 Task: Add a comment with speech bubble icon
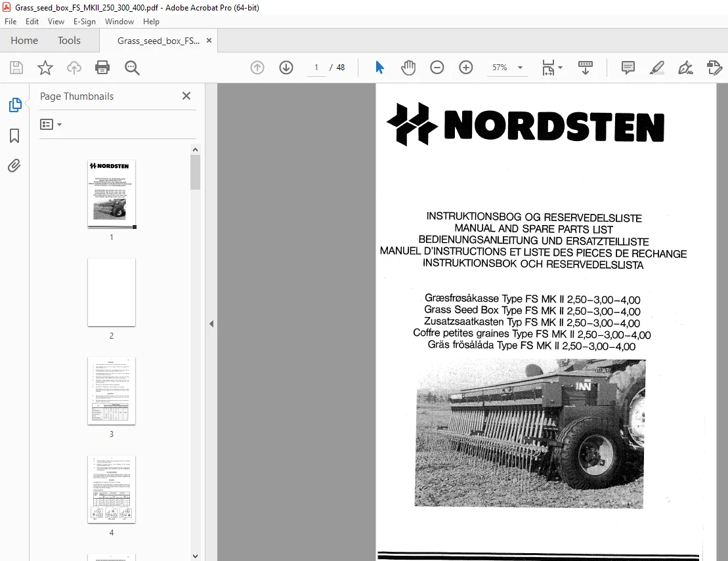coord(628,68)
